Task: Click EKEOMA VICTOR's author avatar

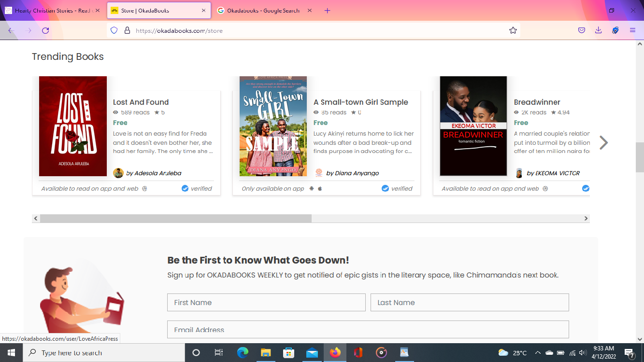Action: coord(519,173)
